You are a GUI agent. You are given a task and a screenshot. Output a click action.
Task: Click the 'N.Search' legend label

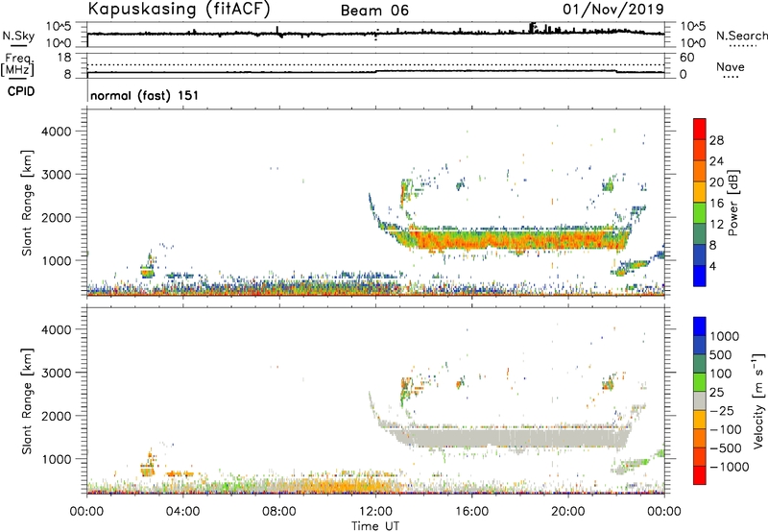(741, 36)
